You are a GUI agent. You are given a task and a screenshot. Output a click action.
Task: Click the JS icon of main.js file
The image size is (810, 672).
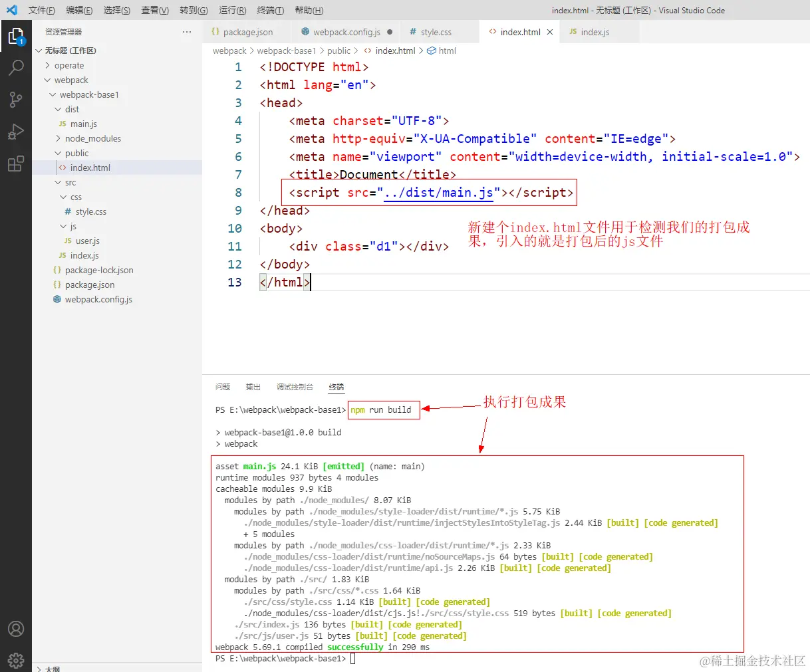(x=63, y=124)
